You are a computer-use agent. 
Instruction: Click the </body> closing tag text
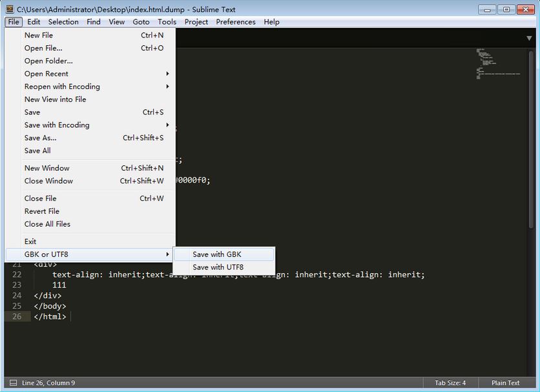coord(50,306)
